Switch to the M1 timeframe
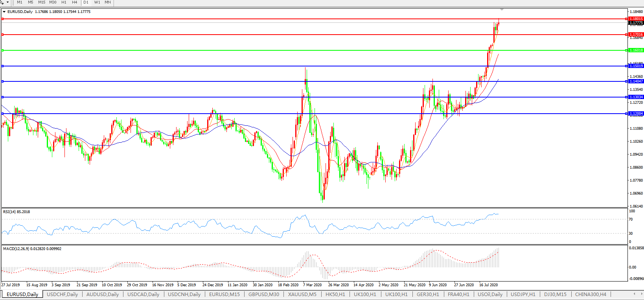This screenshot has height=300, width=644. tap(20, 2)
